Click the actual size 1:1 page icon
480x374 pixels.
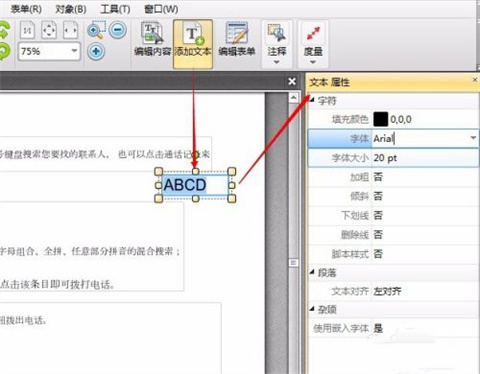[27, 30]
